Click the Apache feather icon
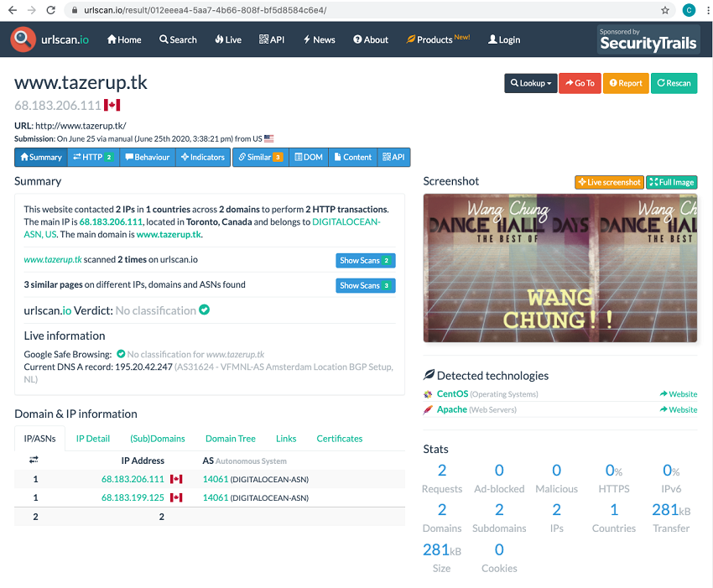Image resolution: width=713 pixels, height=588 pixels. (x=428, y=409)
